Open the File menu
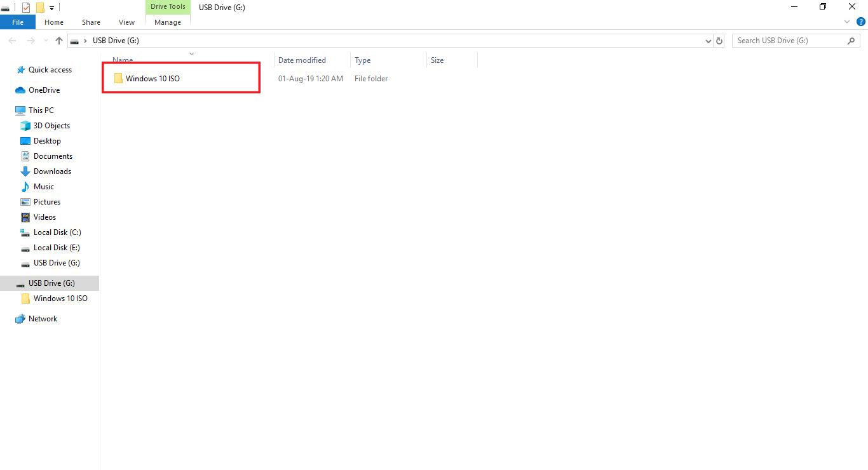 tap(18, 22)
